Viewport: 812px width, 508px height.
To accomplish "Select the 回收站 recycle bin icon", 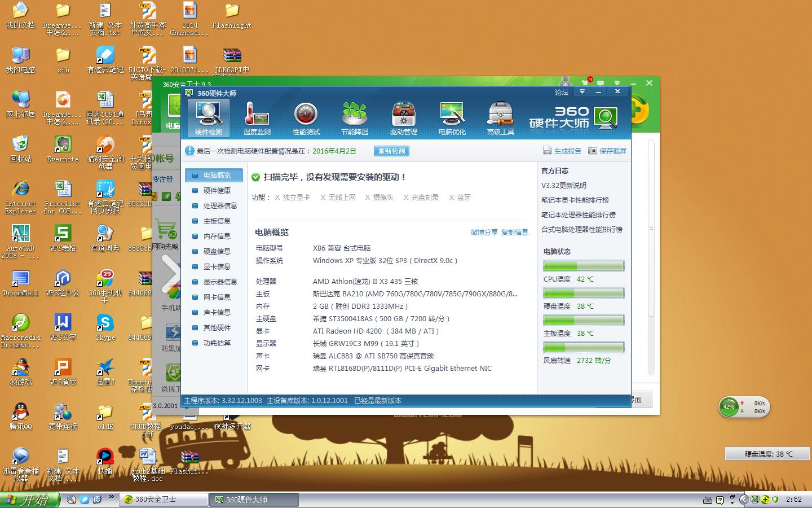I will (21, 149).
